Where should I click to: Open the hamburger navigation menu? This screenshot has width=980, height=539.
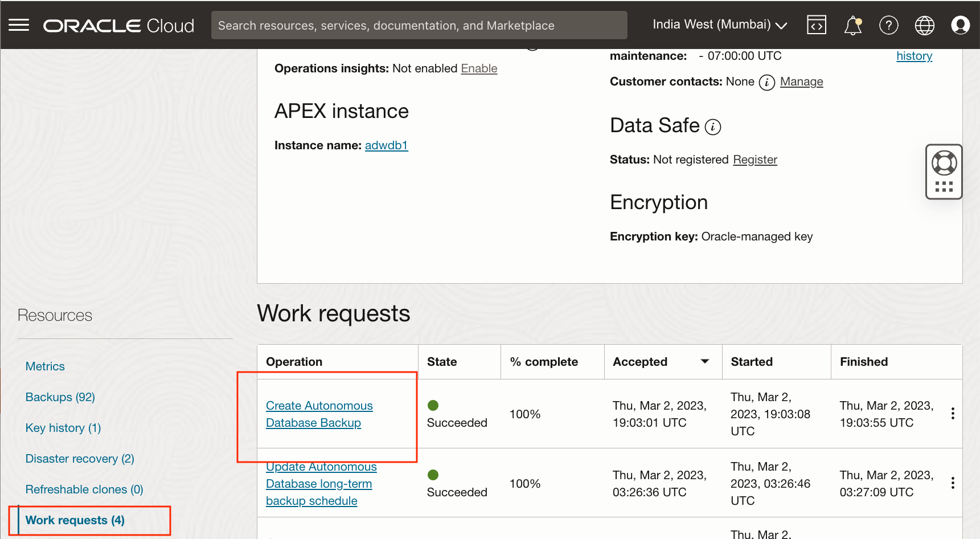pyautogui.click(x=19, y=25)
